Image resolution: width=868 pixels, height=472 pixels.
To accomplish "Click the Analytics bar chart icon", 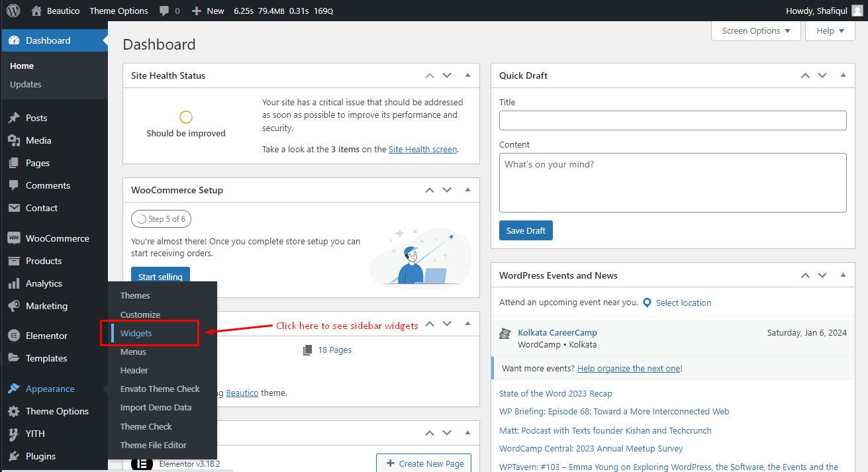I will 14,283.
